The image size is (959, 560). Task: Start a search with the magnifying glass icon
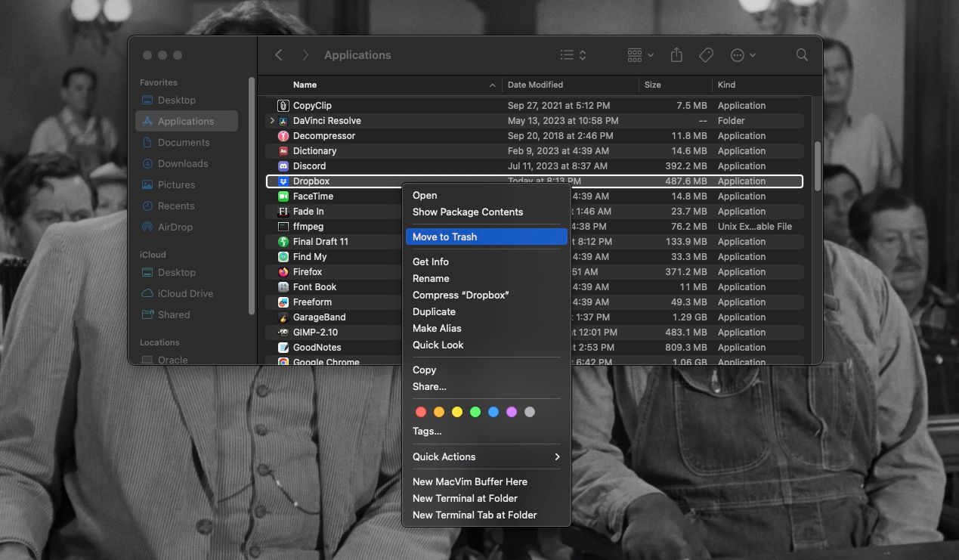[800, 54]
